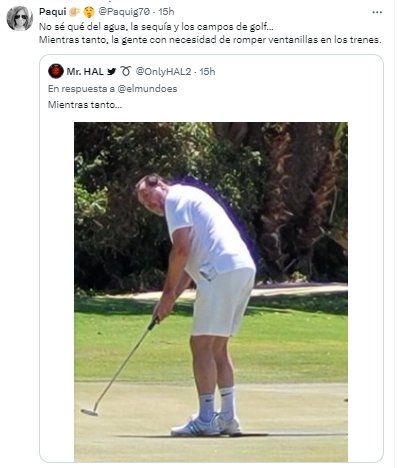Screen dimensions: 410x468
Task: Open Mr. HAL's red avatar
Action: click(x=56, y=71)
